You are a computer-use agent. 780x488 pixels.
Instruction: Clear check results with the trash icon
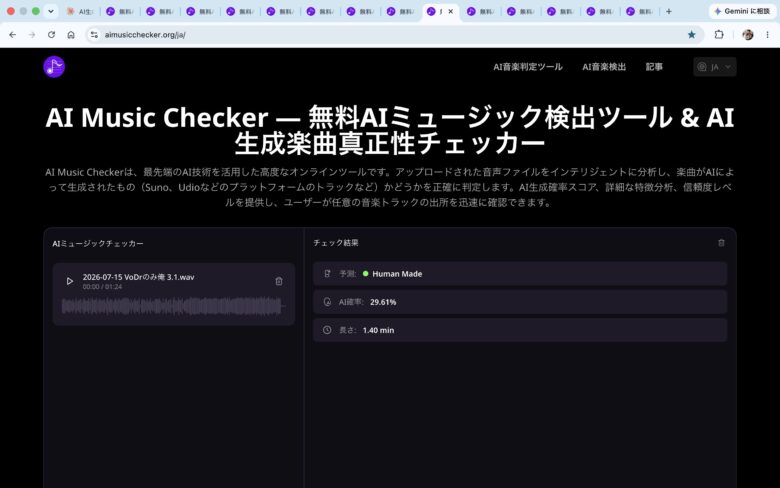point(721,243)
